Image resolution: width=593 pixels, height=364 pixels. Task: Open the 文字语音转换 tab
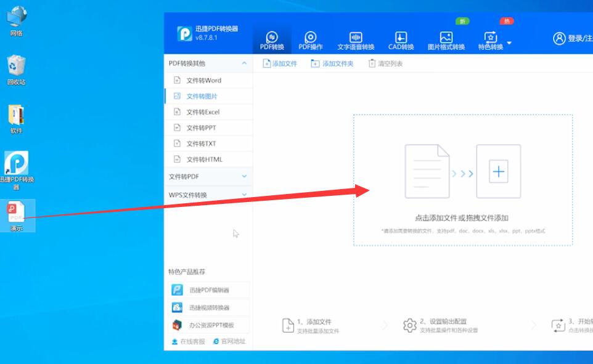click(x=356, y=41)
